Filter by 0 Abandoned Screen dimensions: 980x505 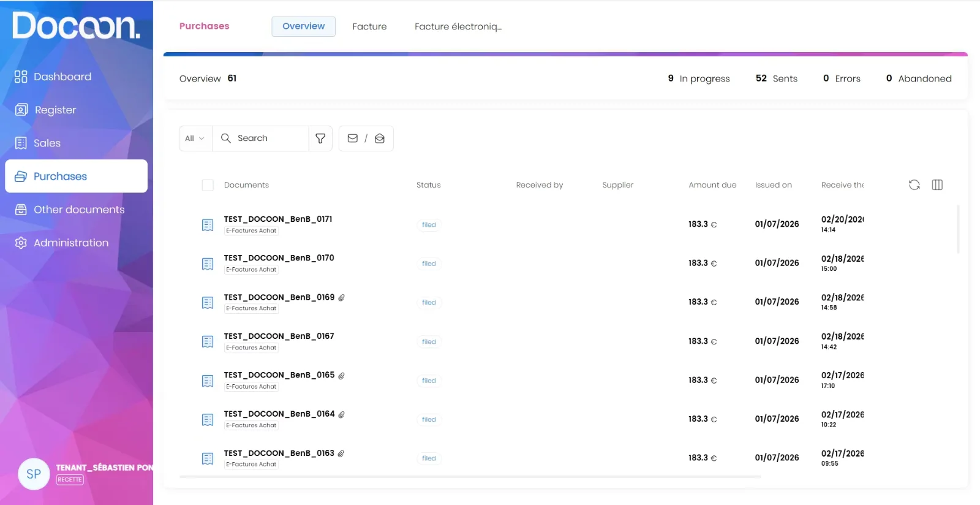(919, 78)
